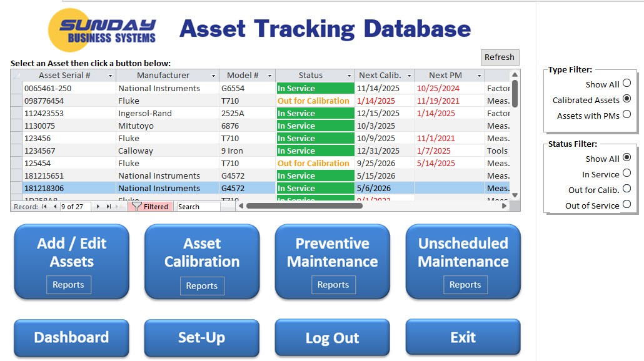Select Assets with PMs type filter
This screenshot has width=644, height=361.
[x=626, y=115]
